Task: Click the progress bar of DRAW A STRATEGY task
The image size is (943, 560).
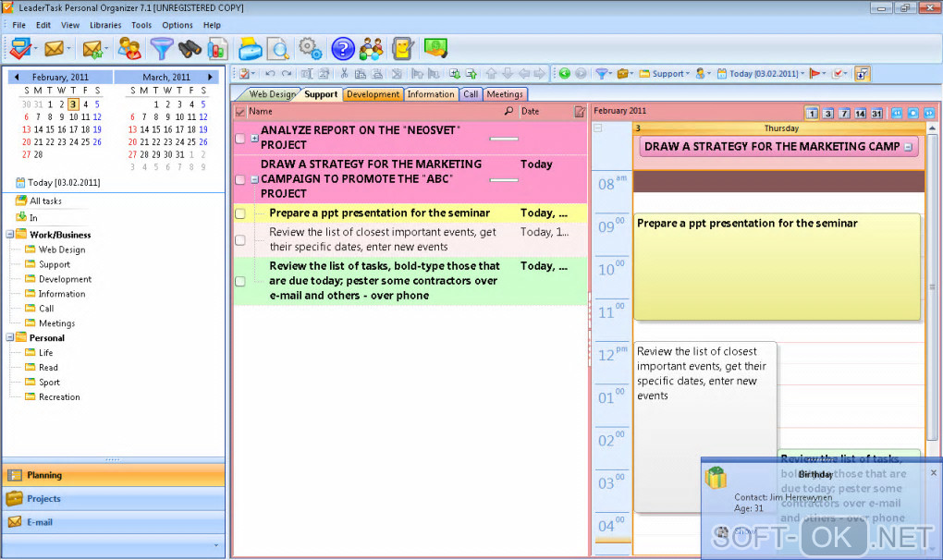Action: [x=504, y=179]
